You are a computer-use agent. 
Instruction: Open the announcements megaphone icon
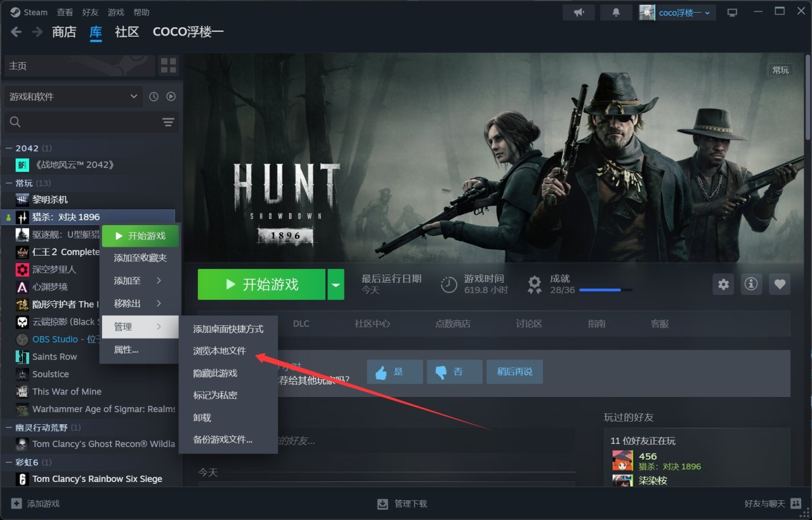(x=579, y=12)
